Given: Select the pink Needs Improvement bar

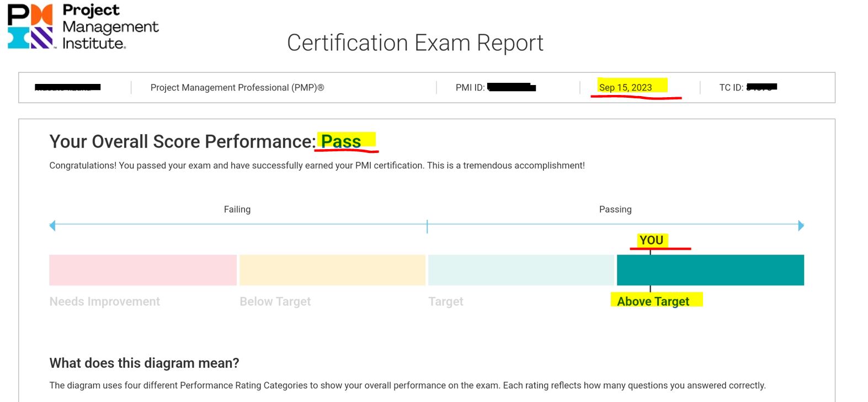Looking at the screenshot, I should pos(143,270).
